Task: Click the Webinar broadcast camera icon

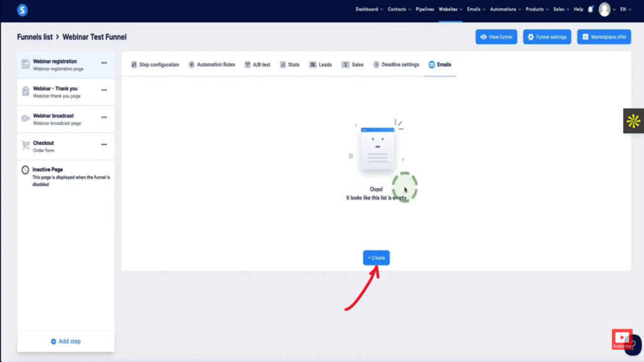Action: (x=25, y=119)
